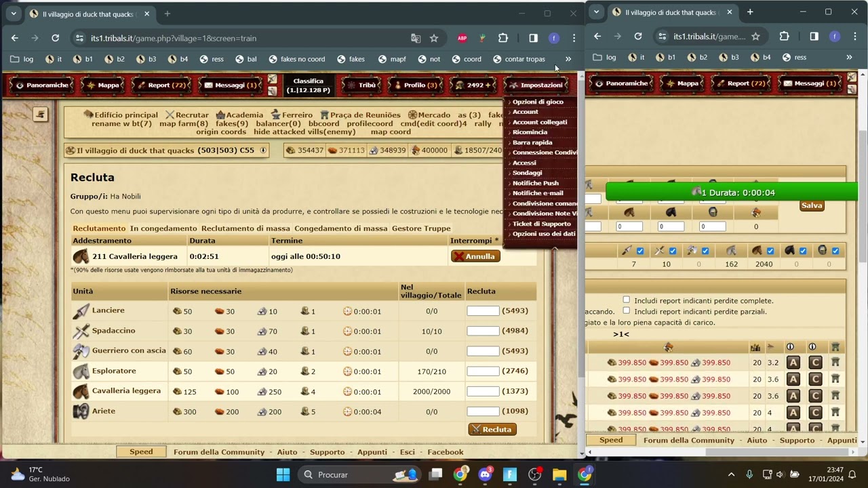The height and width of the screenshot is (488, 868).
Task: Click the A button in 3.2 distance row
Action: pyautogui.click(x=793, y=363)
